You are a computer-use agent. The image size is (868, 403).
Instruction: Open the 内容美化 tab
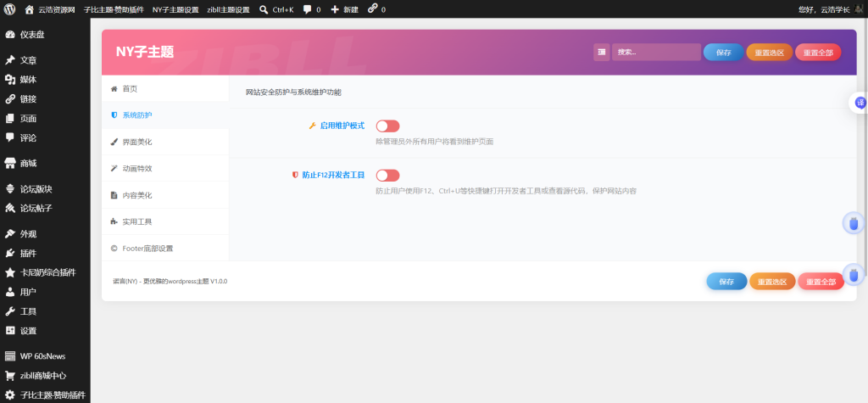click(x=165, y=195)
